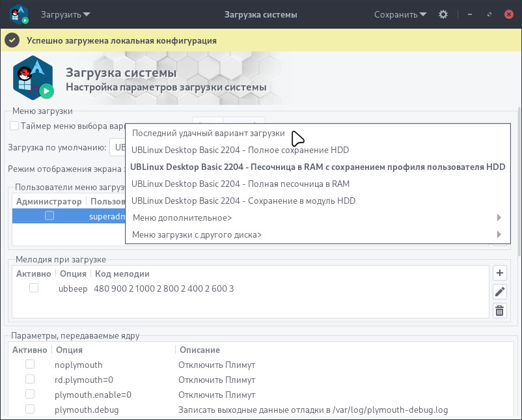Click the plymouth-debug.log description text
This screenshot has width=522, height=420.
pyautogui.click(x=313, y=410)
